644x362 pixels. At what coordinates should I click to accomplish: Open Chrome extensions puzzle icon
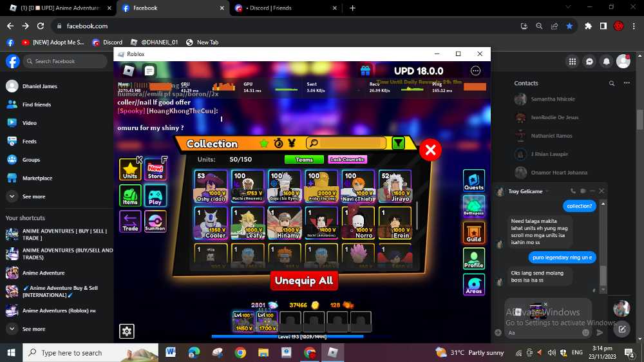coord(588,26)
